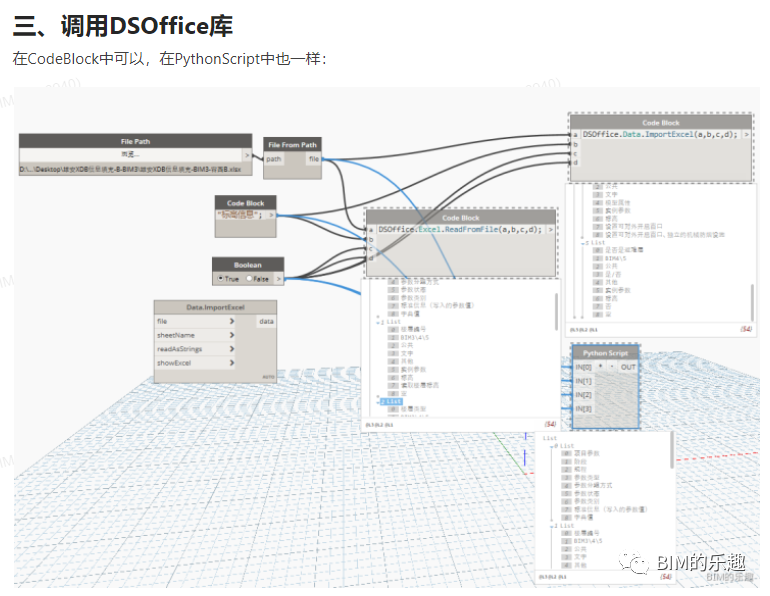Collapse '5 List' in ImportExcel preview
The height and width of the screenshot is (596, 770).
tap(583, 243)
